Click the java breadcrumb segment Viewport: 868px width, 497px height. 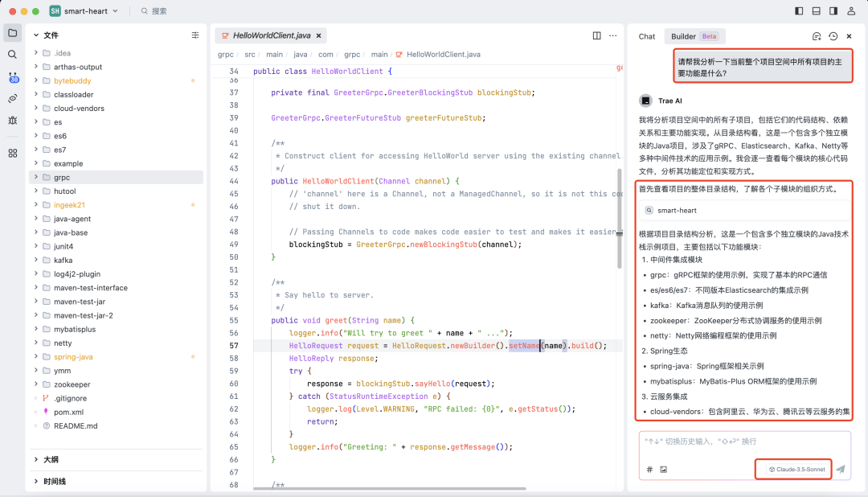[300, 55]
